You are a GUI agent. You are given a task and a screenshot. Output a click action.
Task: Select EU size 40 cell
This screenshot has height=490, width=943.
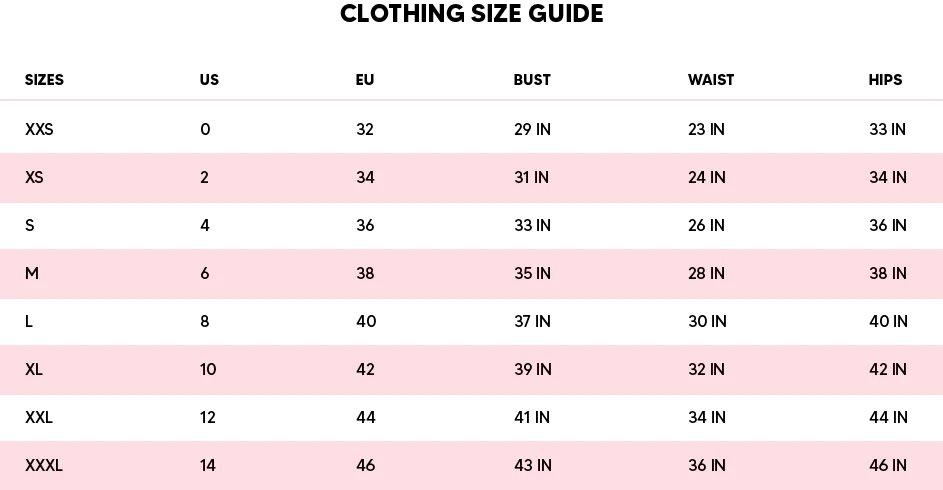click(x=366, y=321)
